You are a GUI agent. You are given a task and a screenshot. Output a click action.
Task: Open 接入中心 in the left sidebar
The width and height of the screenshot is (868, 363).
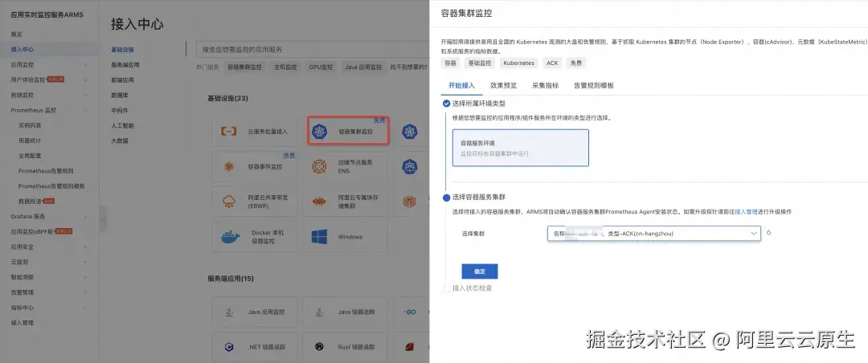point(23,50)
